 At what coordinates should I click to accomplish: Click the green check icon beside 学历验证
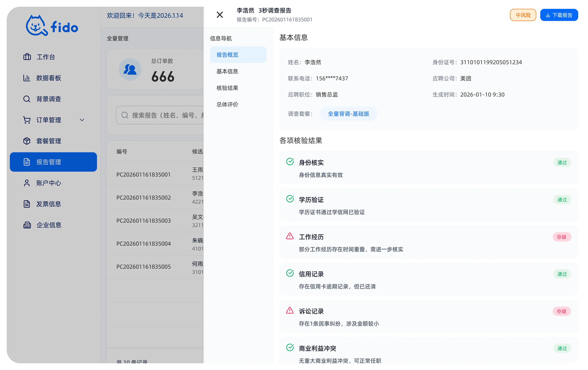pyautogui.click(x=290, y=199)
